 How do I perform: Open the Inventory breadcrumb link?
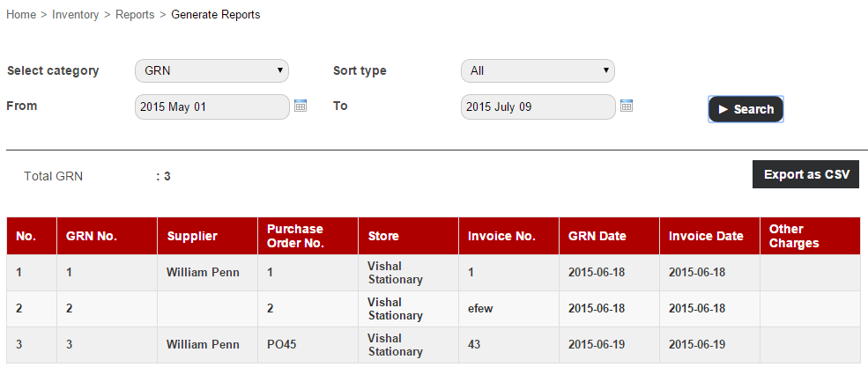tap(75, 15)
